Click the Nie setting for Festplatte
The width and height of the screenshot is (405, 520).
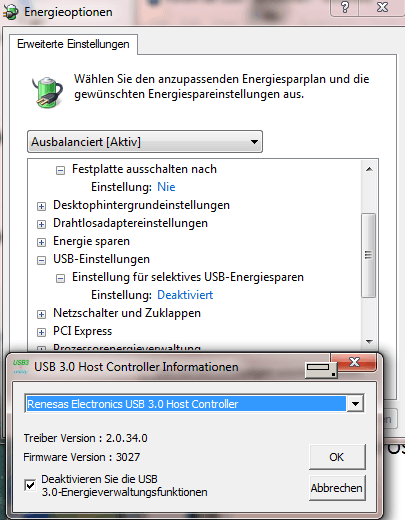166,187
